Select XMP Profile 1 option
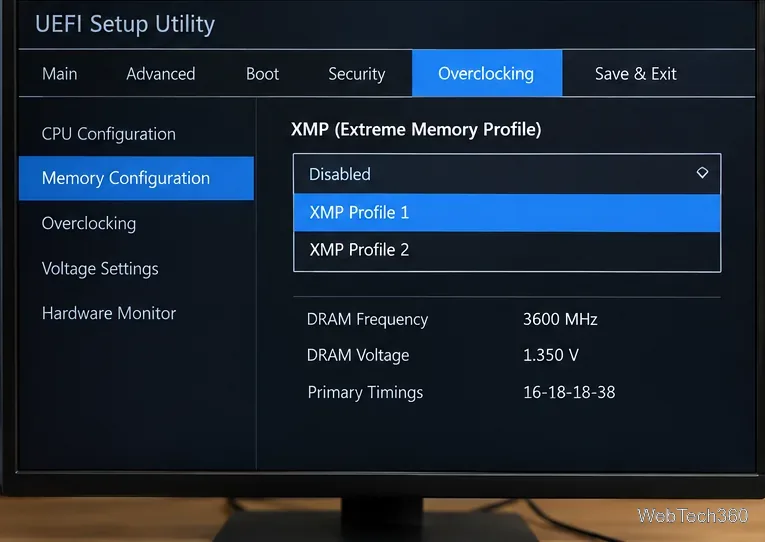 click(x=507, y=213)
